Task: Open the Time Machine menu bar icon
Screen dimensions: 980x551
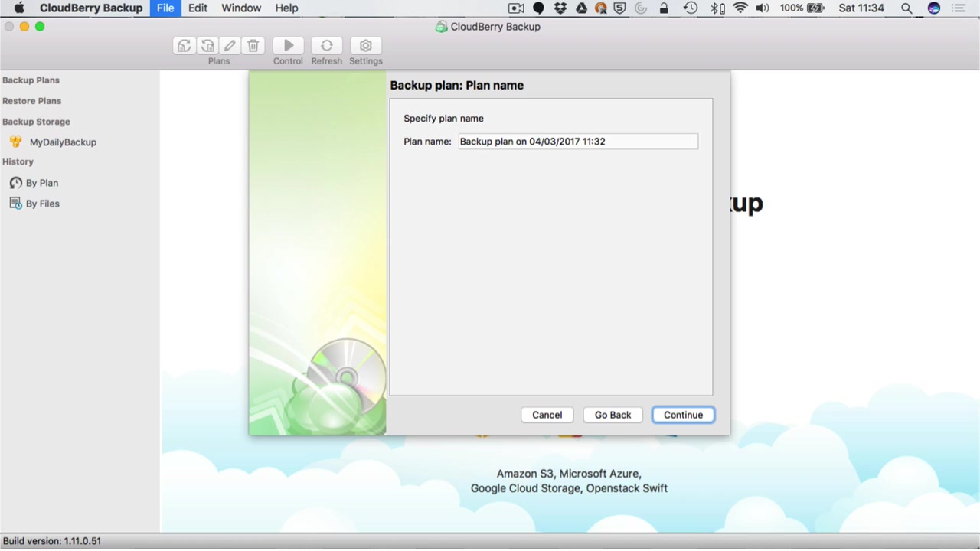Action: tap(691, 8)
